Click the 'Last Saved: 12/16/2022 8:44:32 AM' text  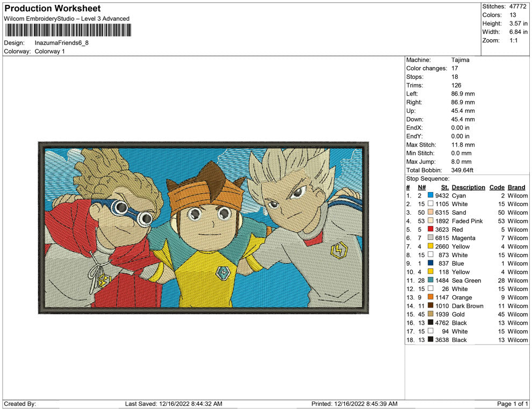pos(174,404)
